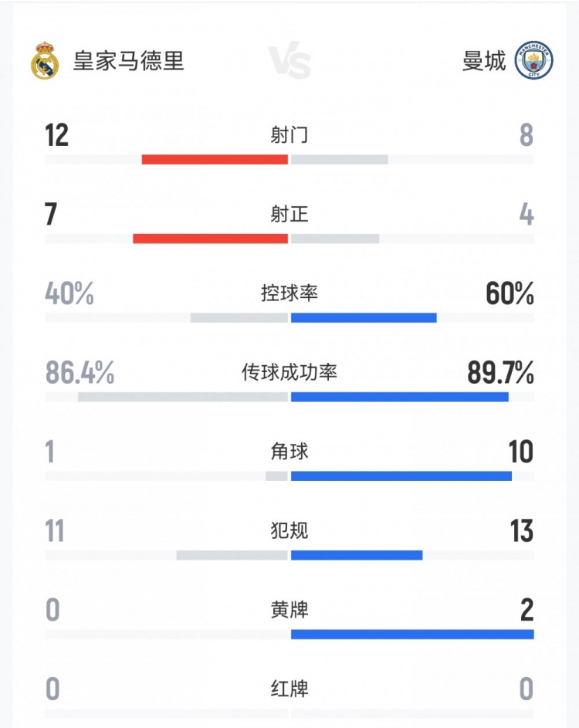Viewport: 579px width, 728px height.
Task: Tap the VS emblem between teams
Action: coord(289,62)
